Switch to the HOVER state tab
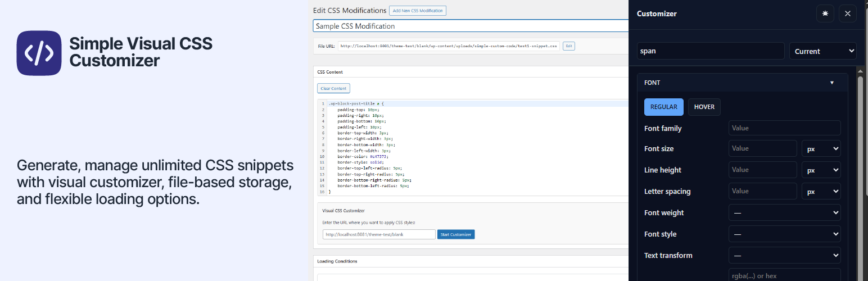This screenshot has width=868, height=281. tap(704, 107)
